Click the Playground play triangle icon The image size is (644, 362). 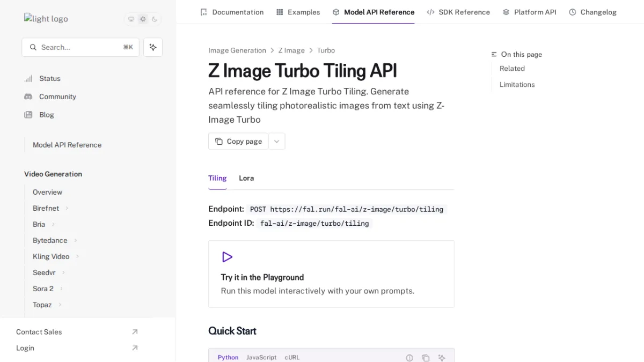point(227,257)
